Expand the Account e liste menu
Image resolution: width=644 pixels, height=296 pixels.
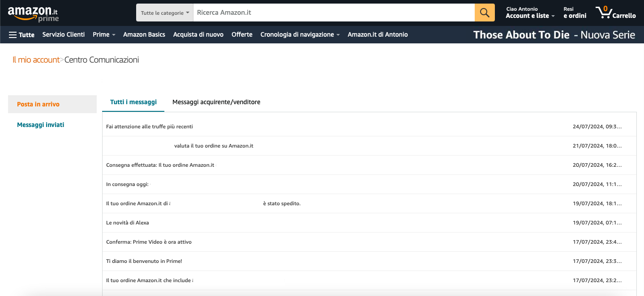coord(530,13)
